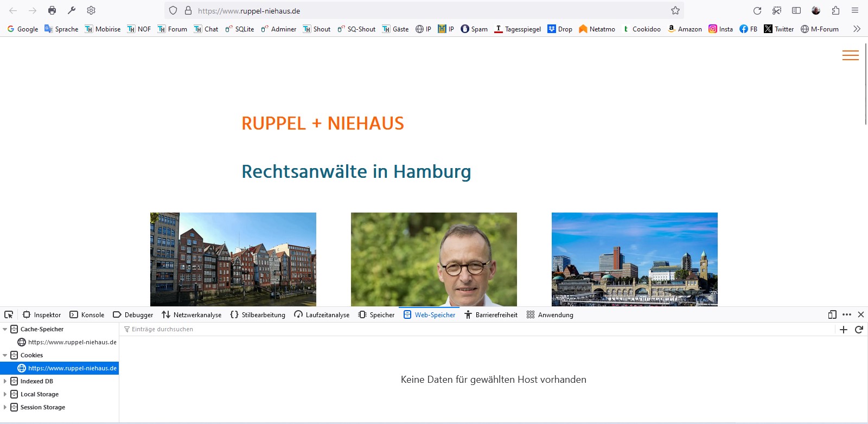Screen dimensions: 868x424
Task: Open the Google bookmark
Action: pos(22,29)
